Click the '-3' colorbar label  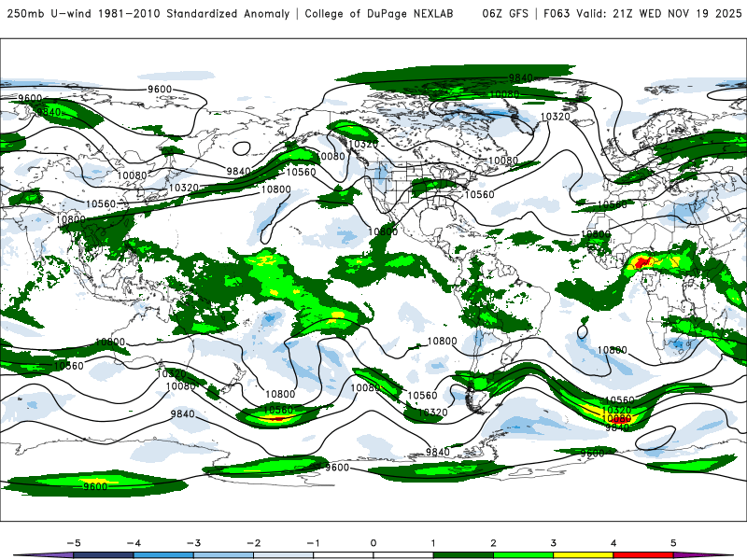click(x=193, y=543)
